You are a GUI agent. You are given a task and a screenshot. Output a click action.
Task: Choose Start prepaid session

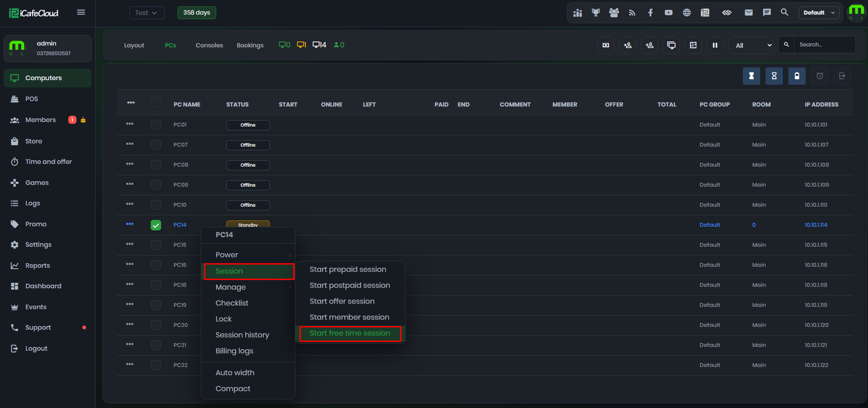(350, 270)
